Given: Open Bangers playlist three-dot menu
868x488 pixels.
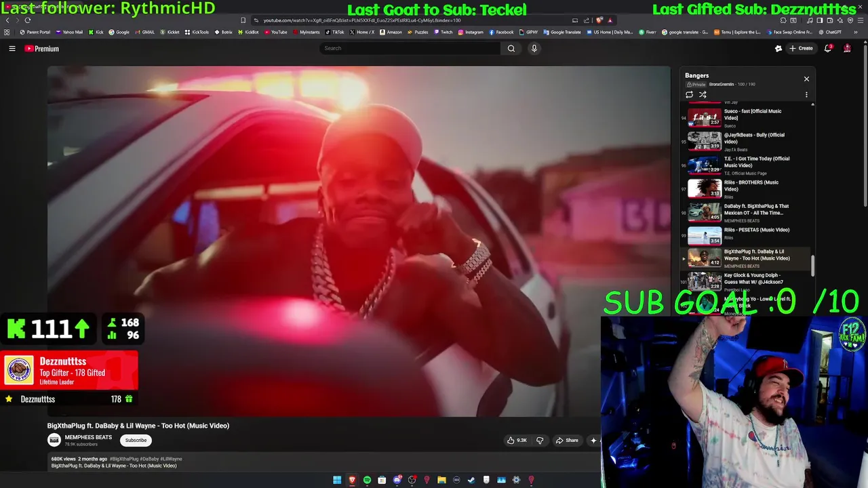Looking at the screenshot, I should (x=806, y=95).
